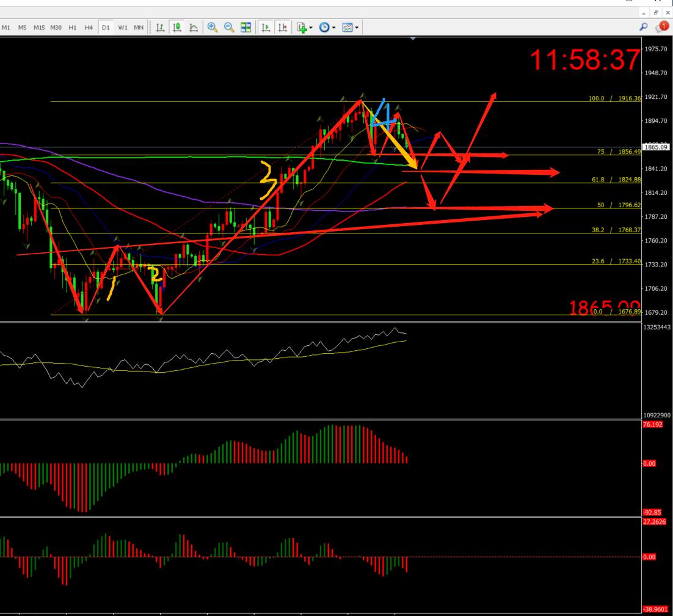Click the Fibonacci label 50 / 1796.62

(x=619, y=205)
